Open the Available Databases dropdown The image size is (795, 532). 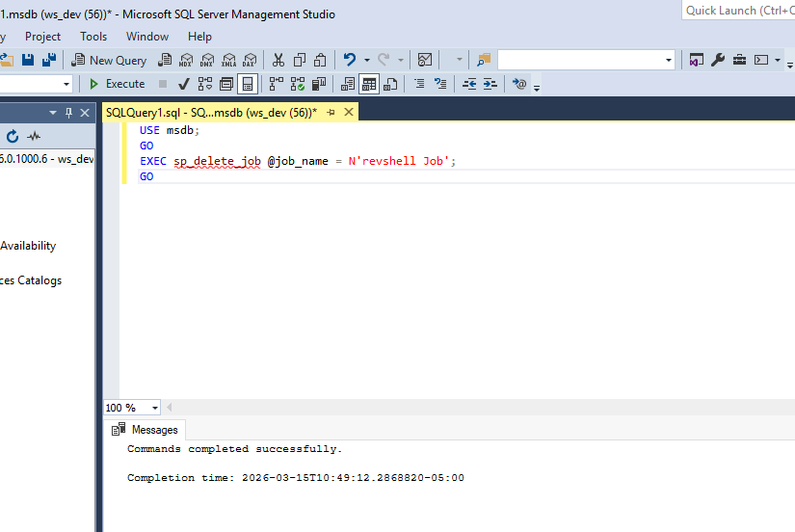click(x=66, y=84)
